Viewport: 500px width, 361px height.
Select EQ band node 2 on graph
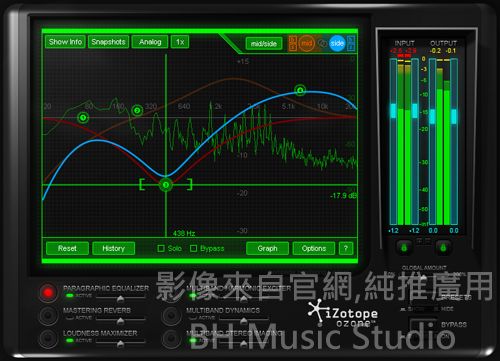point(137,110)
